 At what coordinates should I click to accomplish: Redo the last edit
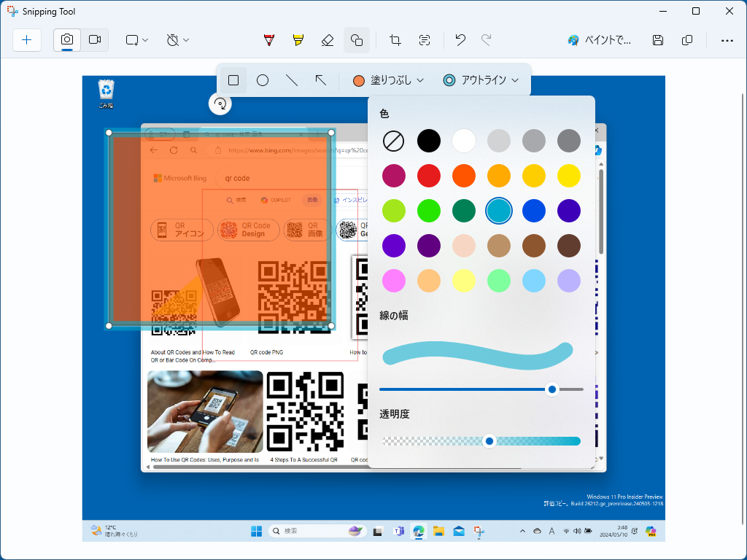[487, 40]
